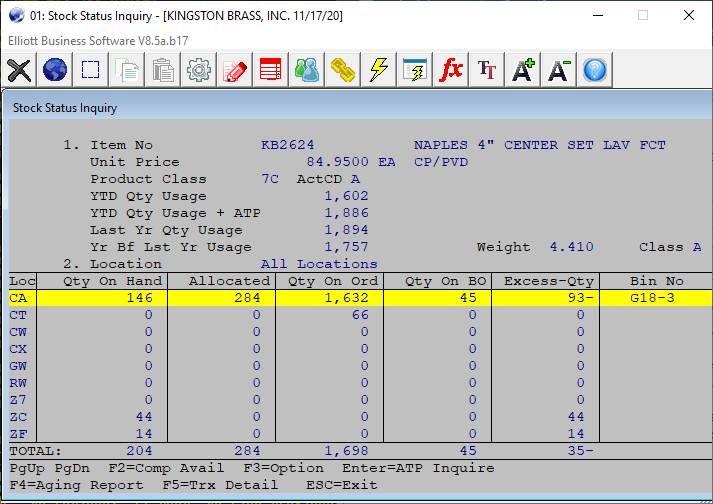Click CT quantity on order 66
Screen dimensions: 713x504
click(360, 315)
